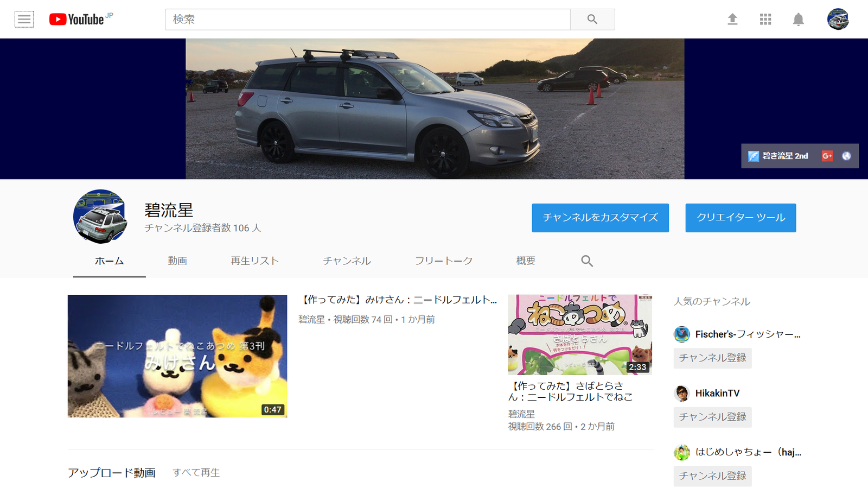Open the YouTube apps grid

pos(765,20)
